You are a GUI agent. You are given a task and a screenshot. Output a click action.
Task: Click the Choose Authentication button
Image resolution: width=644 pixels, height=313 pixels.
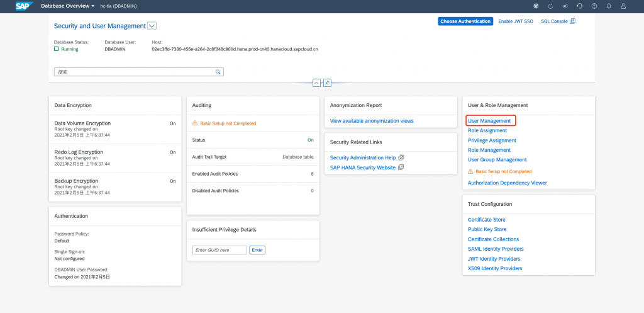pos(465,21)
